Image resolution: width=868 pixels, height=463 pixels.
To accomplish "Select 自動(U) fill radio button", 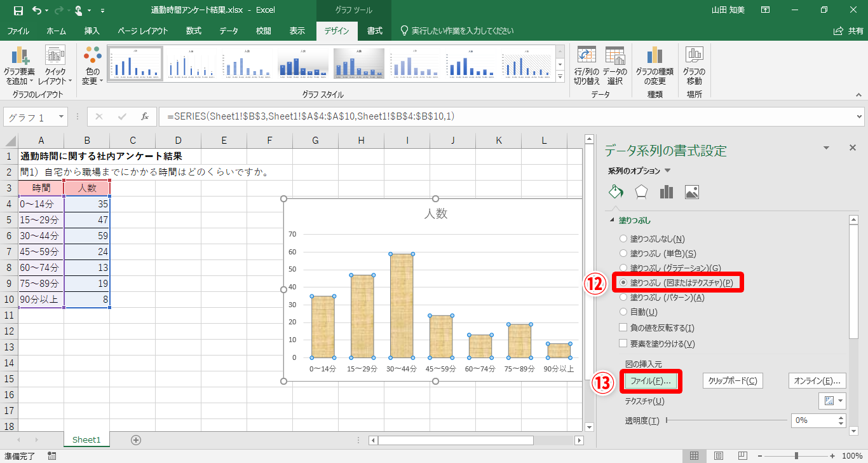I will pyautogui.click(x=623, y=312).
